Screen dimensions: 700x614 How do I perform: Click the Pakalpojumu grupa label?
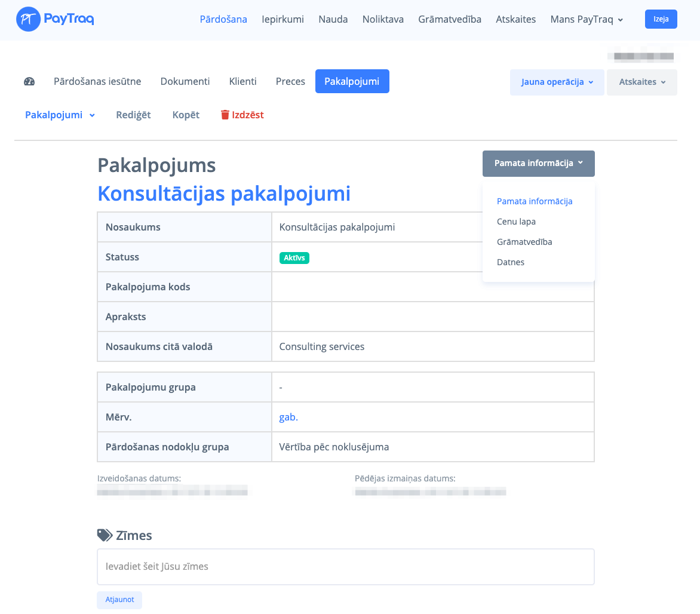tap(151, 387)
